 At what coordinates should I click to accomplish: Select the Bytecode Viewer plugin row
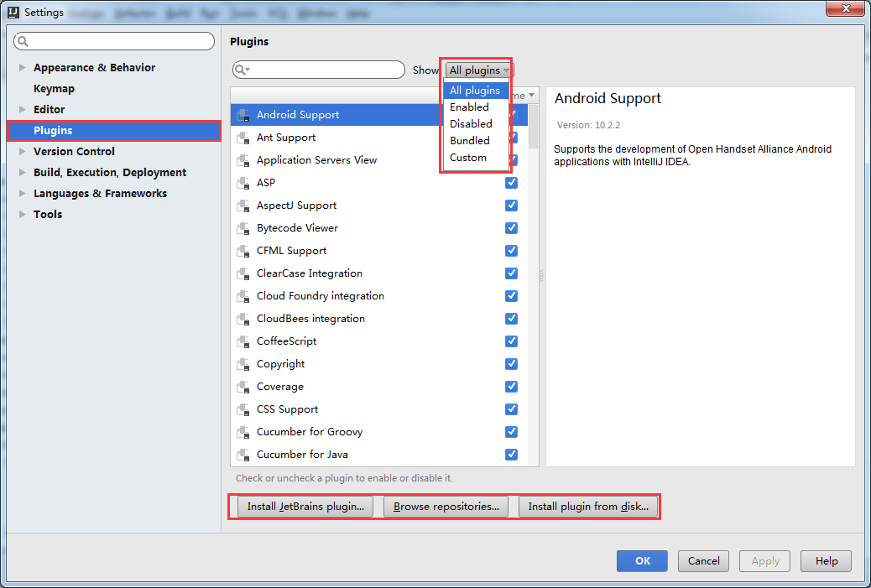[378, 228]
